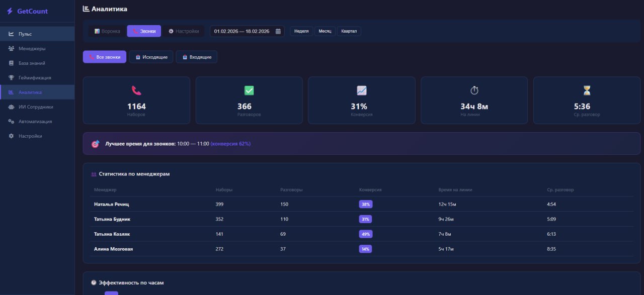Click the GetCount lightning bolt logo
This screenshot has height=295, width=644.
tap(10, 11)
